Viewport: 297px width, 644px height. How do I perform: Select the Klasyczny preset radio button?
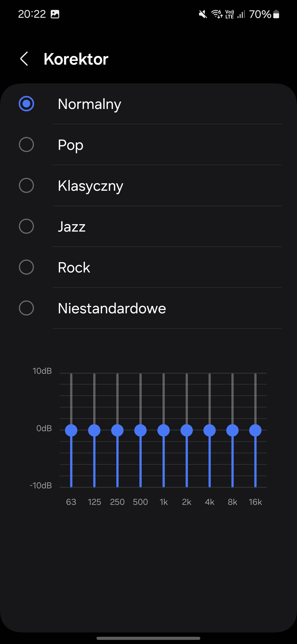26,186
